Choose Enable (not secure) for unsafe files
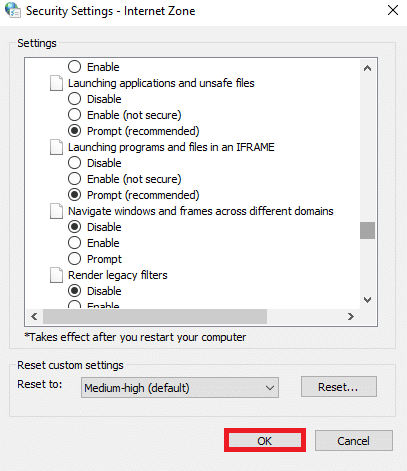Viewport: 407px width, 471px height. (74, 115)
